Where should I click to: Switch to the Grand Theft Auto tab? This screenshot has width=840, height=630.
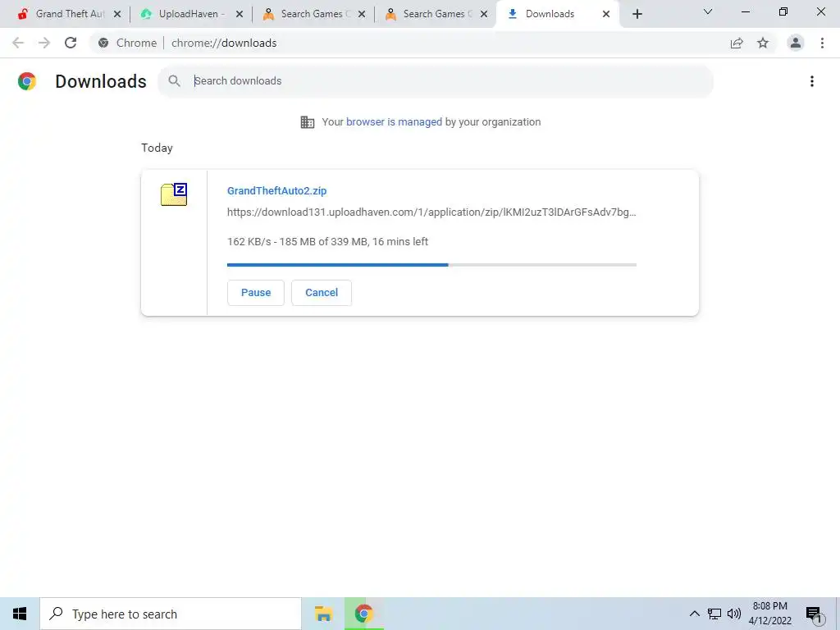pyautogui.click(x=69, y=14)
